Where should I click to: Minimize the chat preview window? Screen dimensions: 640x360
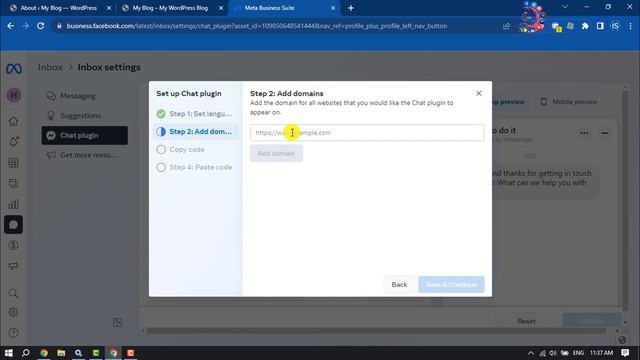tap(605, 133)
